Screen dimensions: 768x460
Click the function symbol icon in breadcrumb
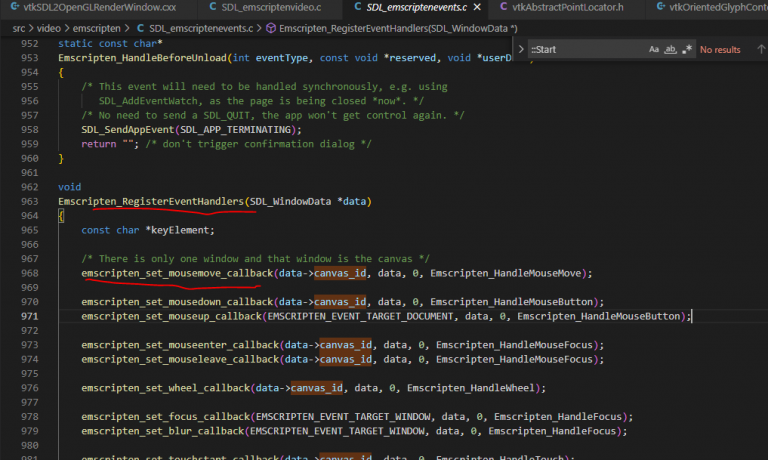[270, 28]
